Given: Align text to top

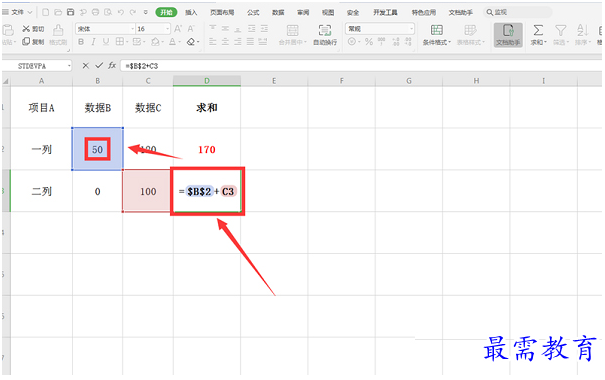Looking at the screenshot, I should pos(212,29).
